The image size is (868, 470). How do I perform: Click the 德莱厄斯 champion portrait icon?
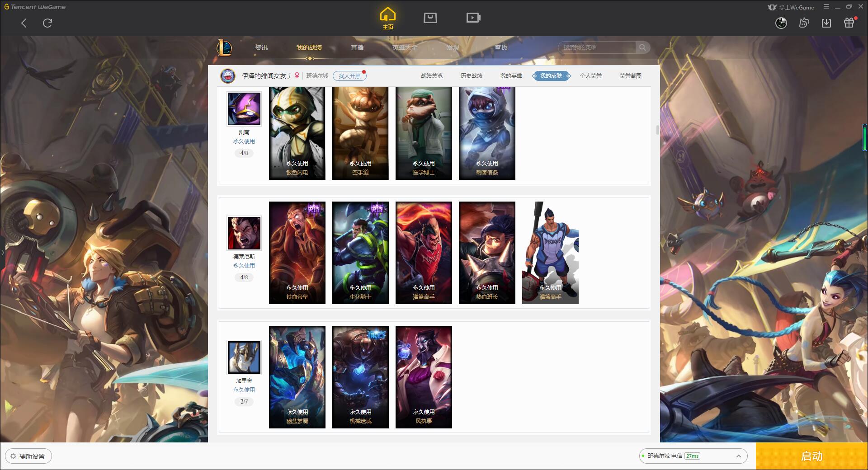click(x=244, y=233)
